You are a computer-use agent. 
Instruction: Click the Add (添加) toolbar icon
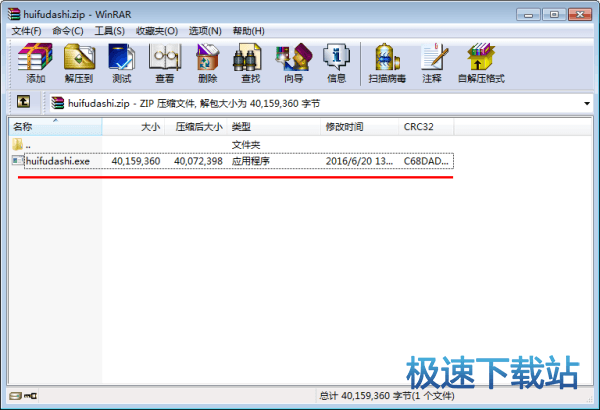35,57
